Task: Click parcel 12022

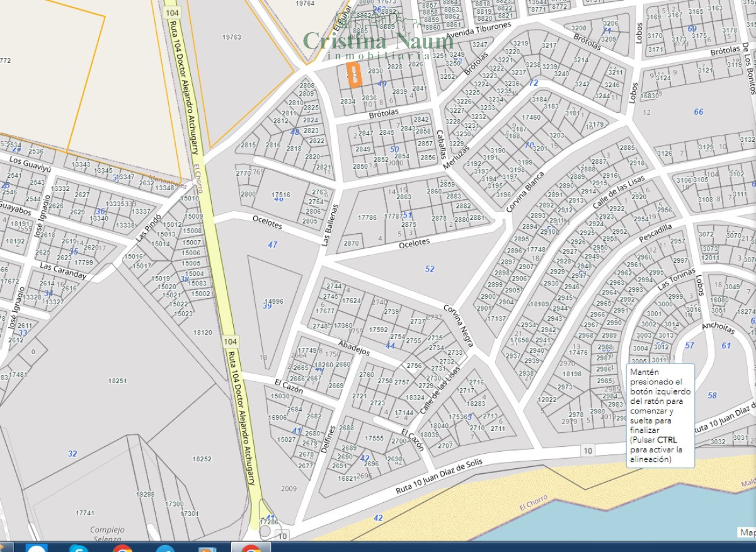Action: point(547,399)
